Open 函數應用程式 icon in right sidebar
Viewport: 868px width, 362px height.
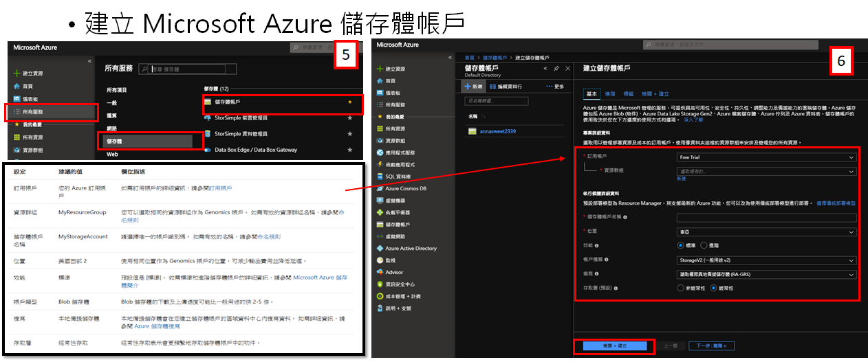(380, 164)
